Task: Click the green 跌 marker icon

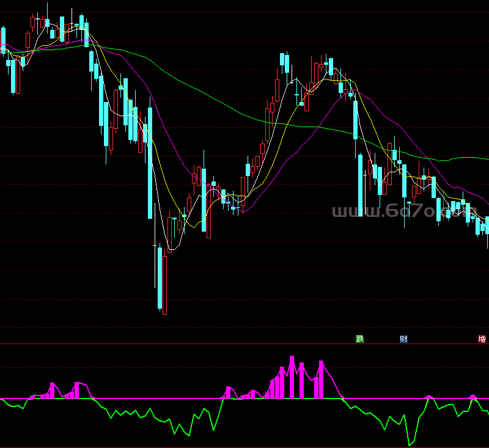Action: click(x=359, y=339)
